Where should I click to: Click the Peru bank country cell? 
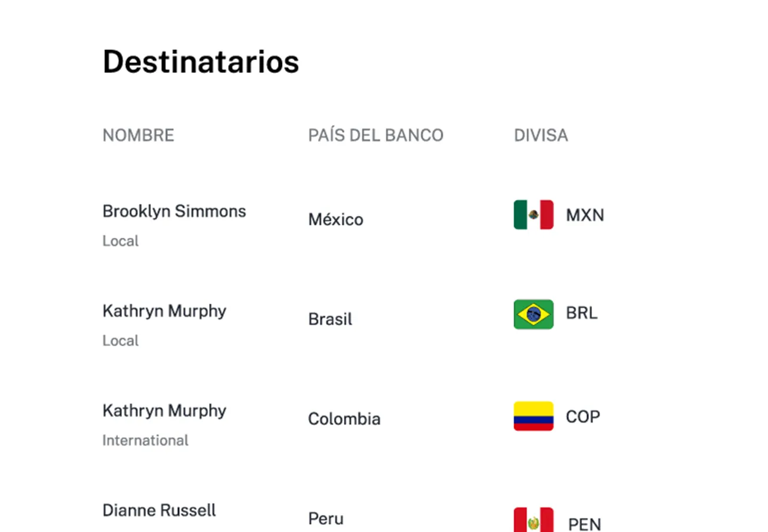pyautogui.click(x=326, y=519)
